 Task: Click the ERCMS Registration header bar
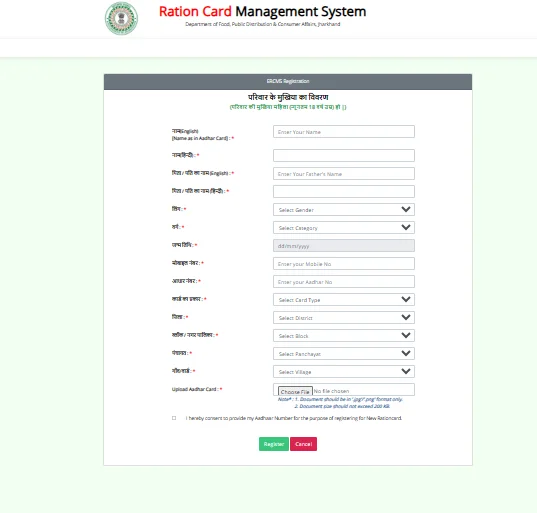pos(288,82)
